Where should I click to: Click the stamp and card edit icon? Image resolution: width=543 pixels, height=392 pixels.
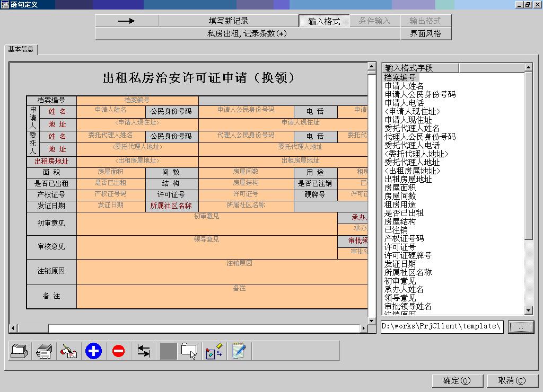pyautogui.click(x=69, y=351)
